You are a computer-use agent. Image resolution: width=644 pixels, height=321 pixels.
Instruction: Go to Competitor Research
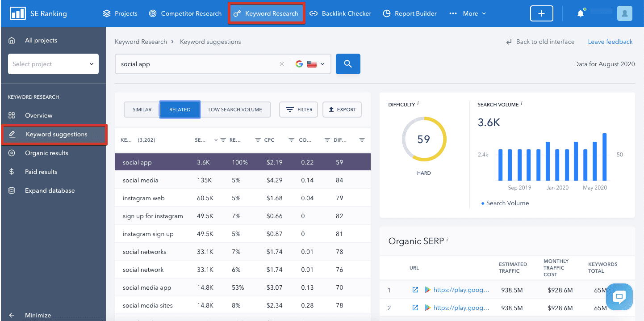[x=185, y=13]
